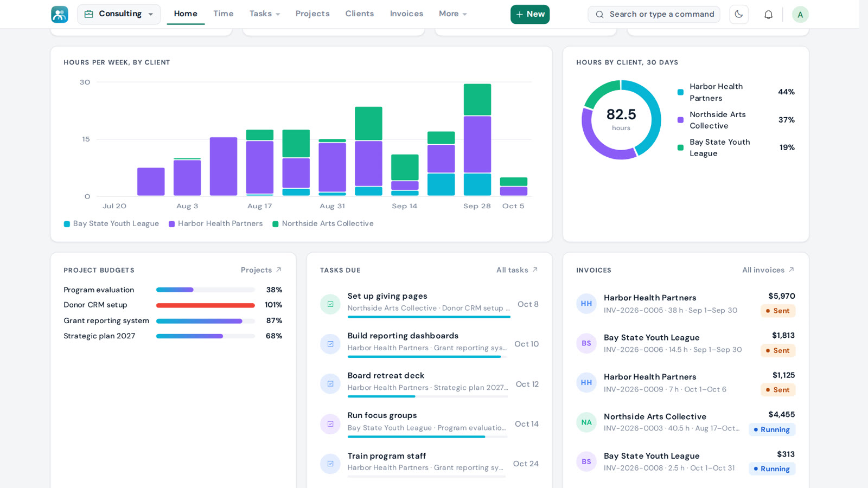Click arrow icon beside All tasks
This screenshot has height=488, width=868.
point(535,269)
